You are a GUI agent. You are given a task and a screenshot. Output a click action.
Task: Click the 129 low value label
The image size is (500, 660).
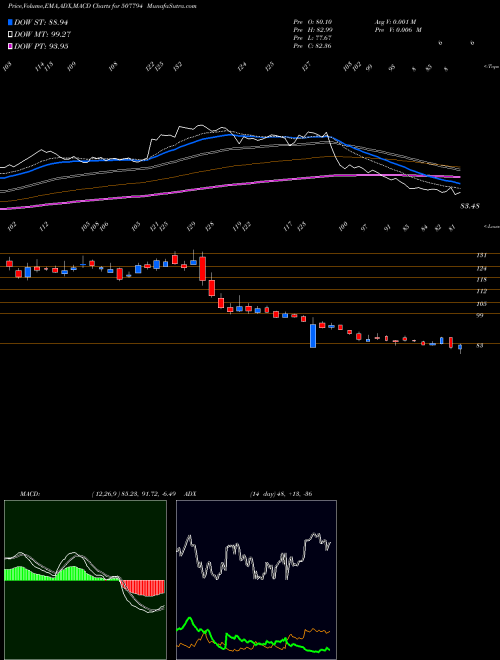191,226
